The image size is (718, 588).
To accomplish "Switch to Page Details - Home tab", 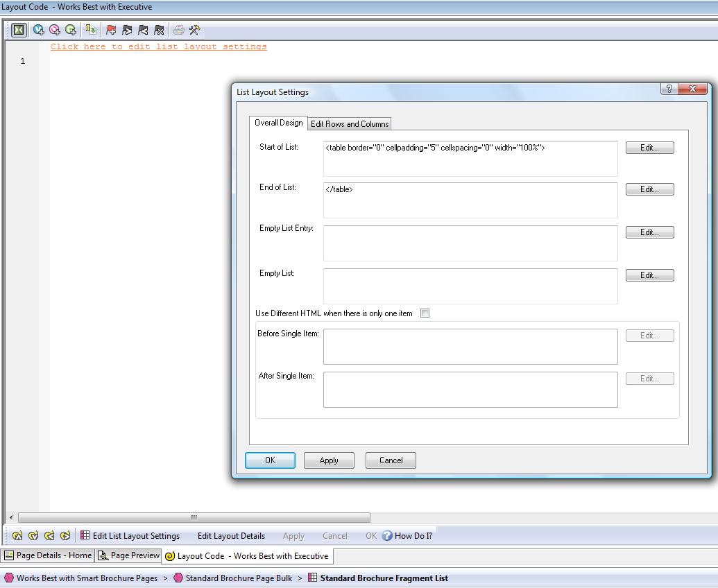I will pos(48,555).
